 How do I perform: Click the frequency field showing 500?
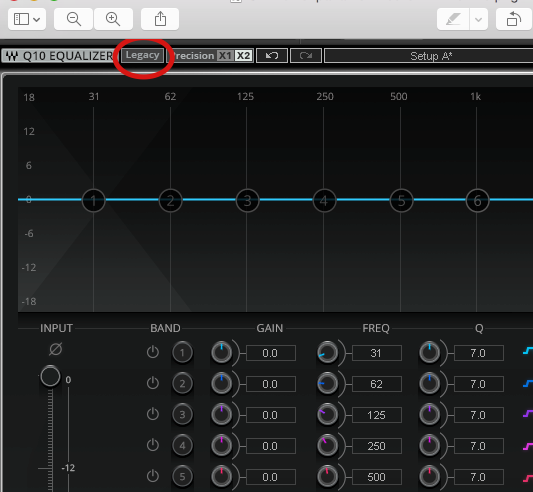[x=377, y=477]
